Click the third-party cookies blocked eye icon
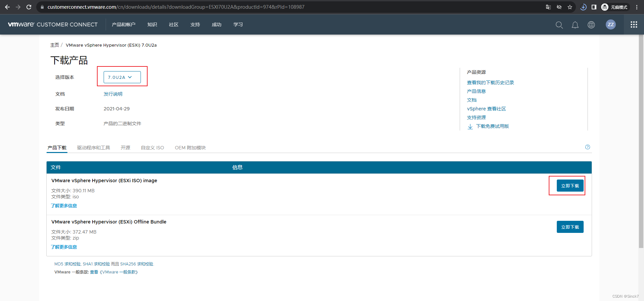Screen dimensions: 644x301 point(559,7)
